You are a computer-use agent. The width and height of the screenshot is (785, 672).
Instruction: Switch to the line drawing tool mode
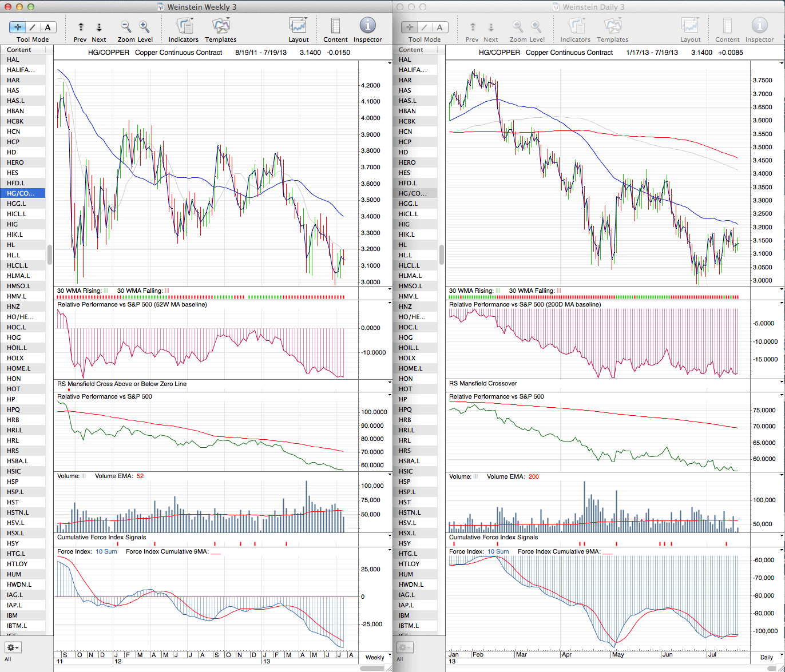[33, 27]
